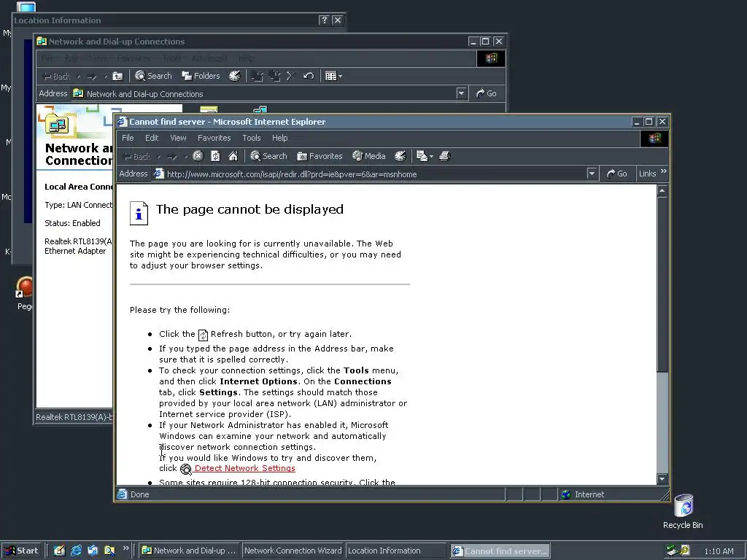The height and width of the screenshot is (560, 747).
Task: Open the Media bar in Internet Explorer
Action: 368,156
